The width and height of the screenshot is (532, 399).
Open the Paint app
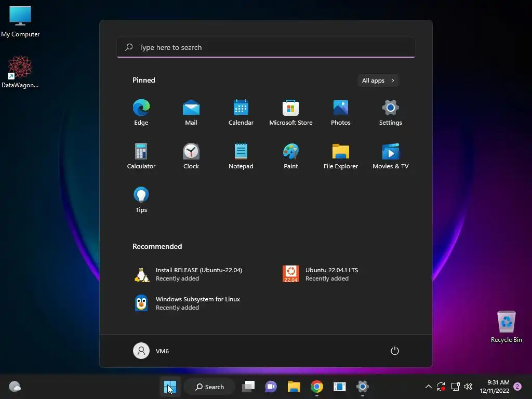click(291, 156)
